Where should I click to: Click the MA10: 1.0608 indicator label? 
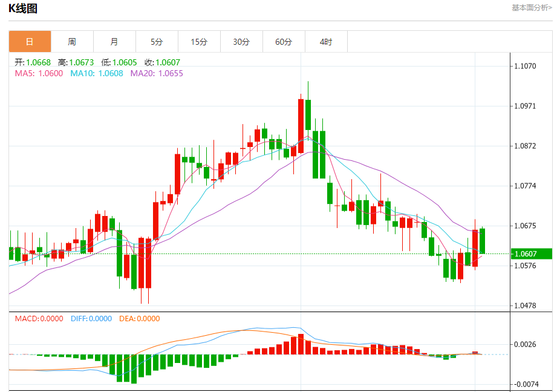(x=97, y=74)
